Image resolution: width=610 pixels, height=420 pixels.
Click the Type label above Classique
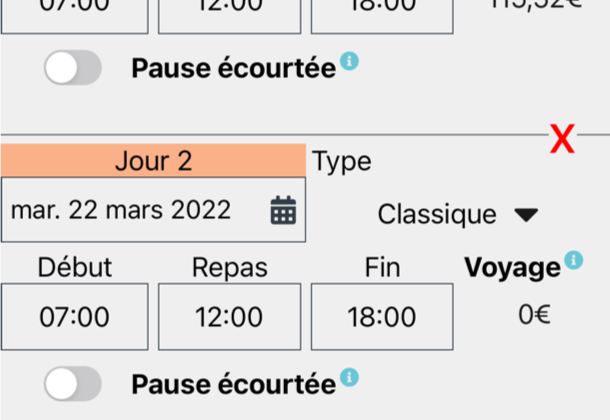point(342,162)
